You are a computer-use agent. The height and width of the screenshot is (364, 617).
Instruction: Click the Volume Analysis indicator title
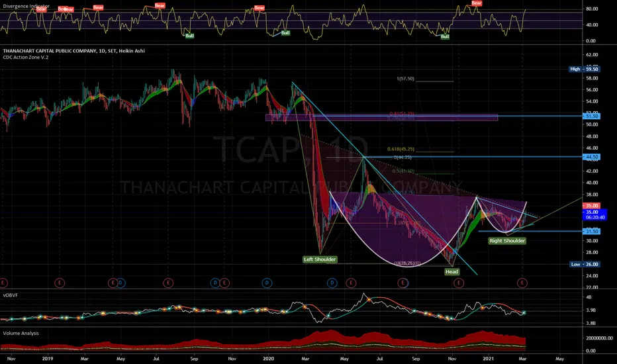click(x=21, y=334)
